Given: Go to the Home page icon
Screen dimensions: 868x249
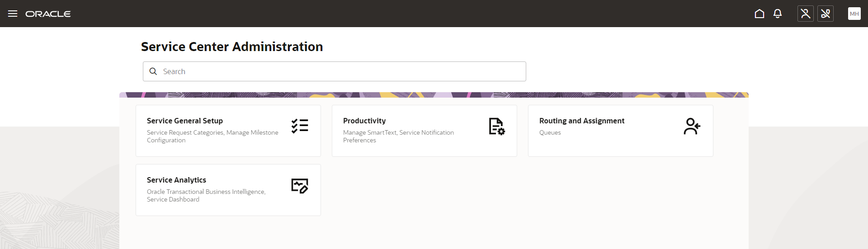Looking at the screenshot, I should point(759,14).
